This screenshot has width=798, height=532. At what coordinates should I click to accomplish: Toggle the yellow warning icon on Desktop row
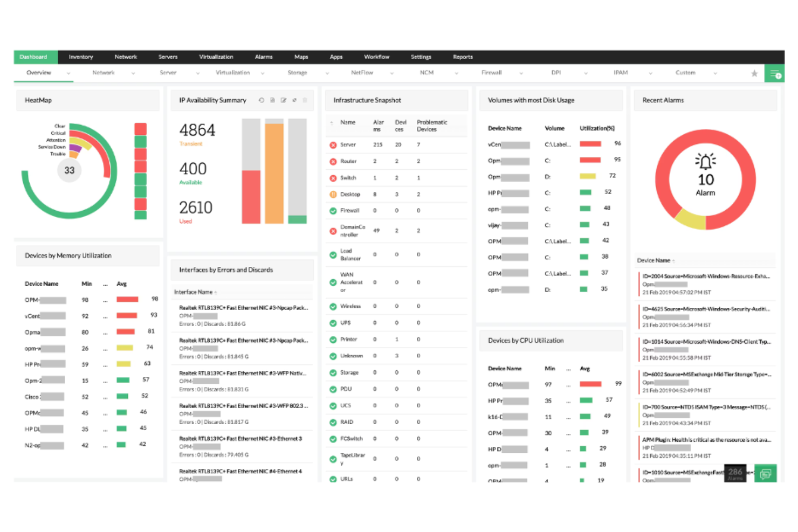pyautogui.click(x=333, y=194)
